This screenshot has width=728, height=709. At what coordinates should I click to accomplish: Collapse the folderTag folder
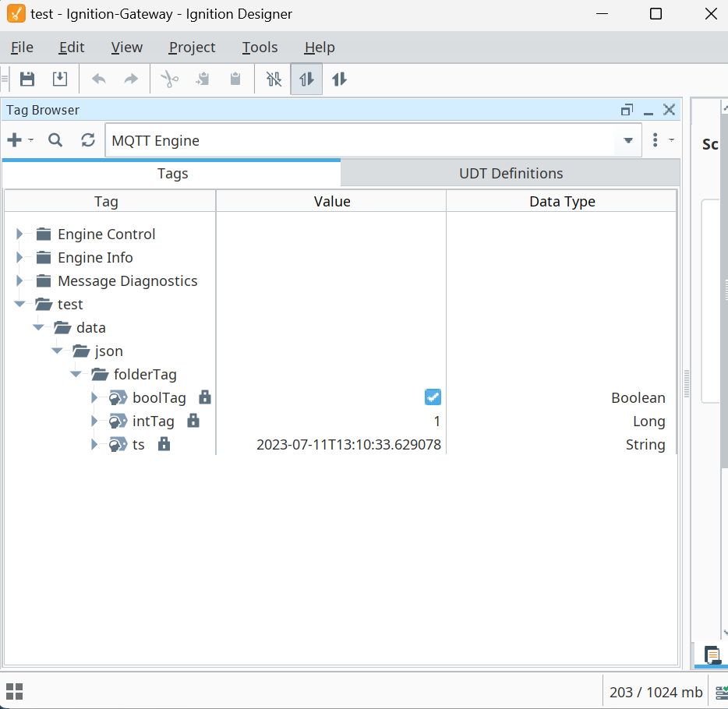(x=76, y=374)
